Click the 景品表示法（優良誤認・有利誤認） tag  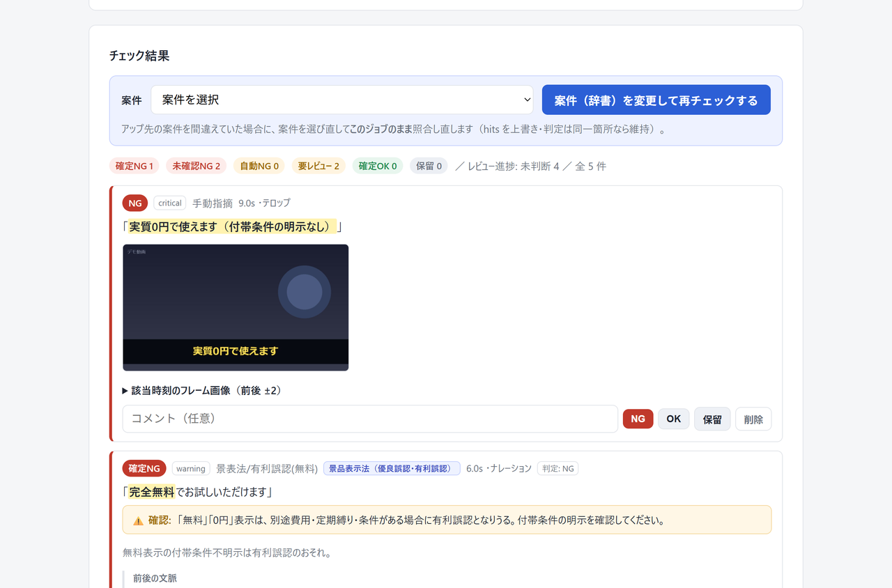[392, 468]
